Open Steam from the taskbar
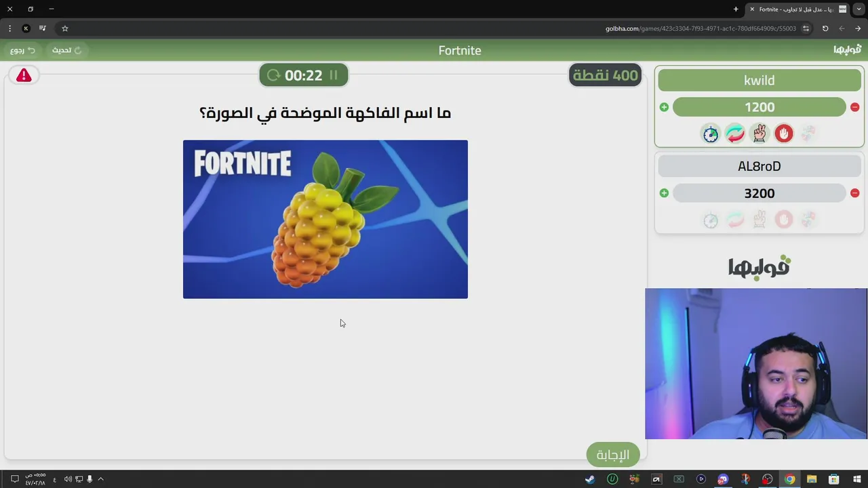Screen dimensions: 868x488 tap(590, 479)
